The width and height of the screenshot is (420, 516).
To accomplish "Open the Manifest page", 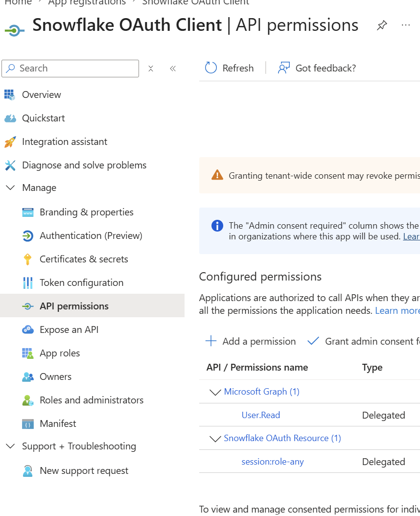I will tap(58, 424).
